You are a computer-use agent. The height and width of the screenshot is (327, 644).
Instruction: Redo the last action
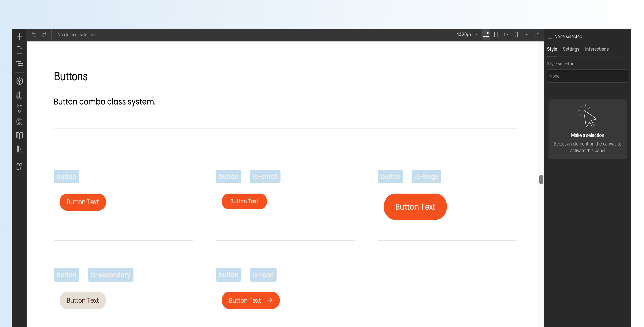tap(44, 35)
